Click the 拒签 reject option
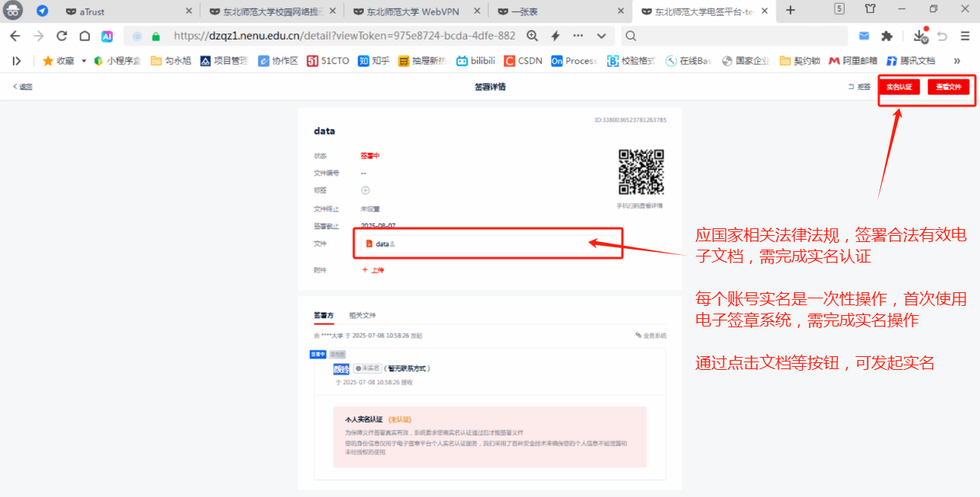 (x=860, y=87)
